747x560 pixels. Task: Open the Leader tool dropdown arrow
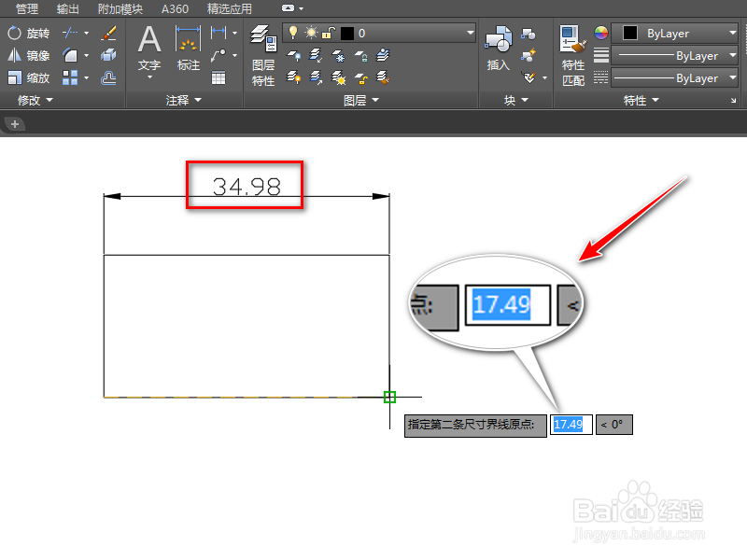point(235,55)
